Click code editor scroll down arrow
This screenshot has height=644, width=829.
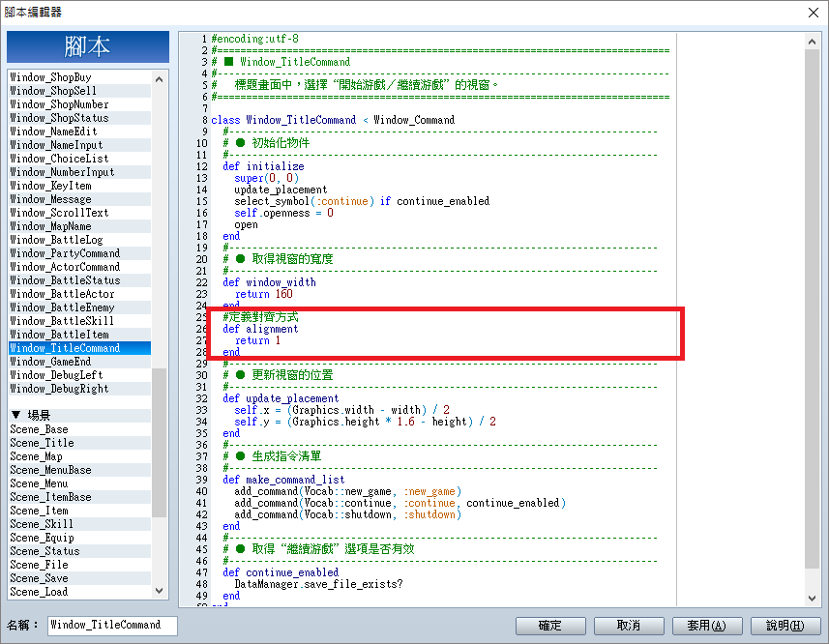(813, 598)
